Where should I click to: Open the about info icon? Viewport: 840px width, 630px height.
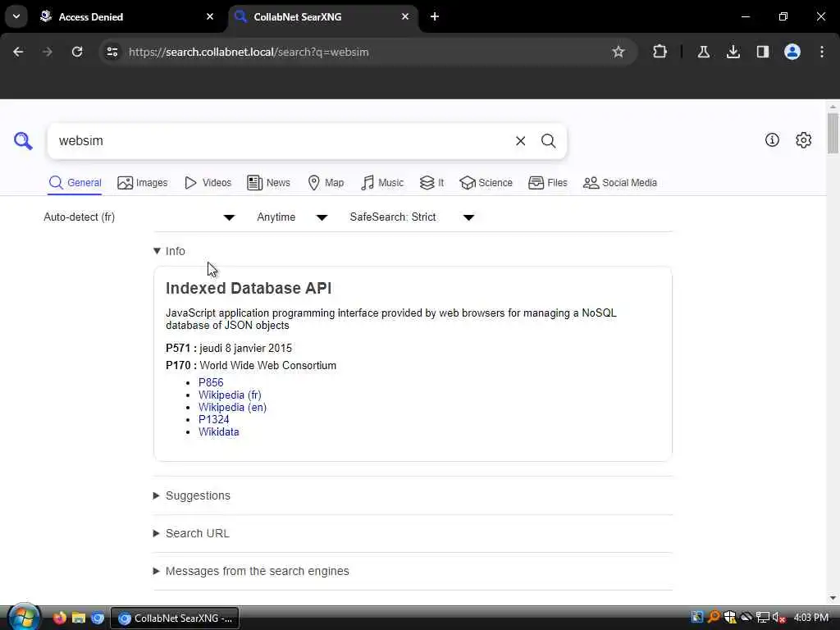[772, 139]
